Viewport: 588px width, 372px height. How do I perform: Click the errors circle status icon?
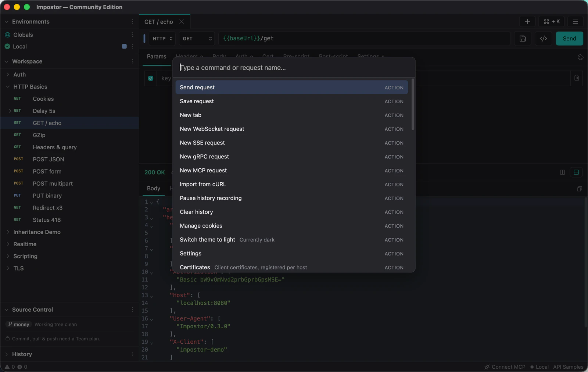click(20, 367)
